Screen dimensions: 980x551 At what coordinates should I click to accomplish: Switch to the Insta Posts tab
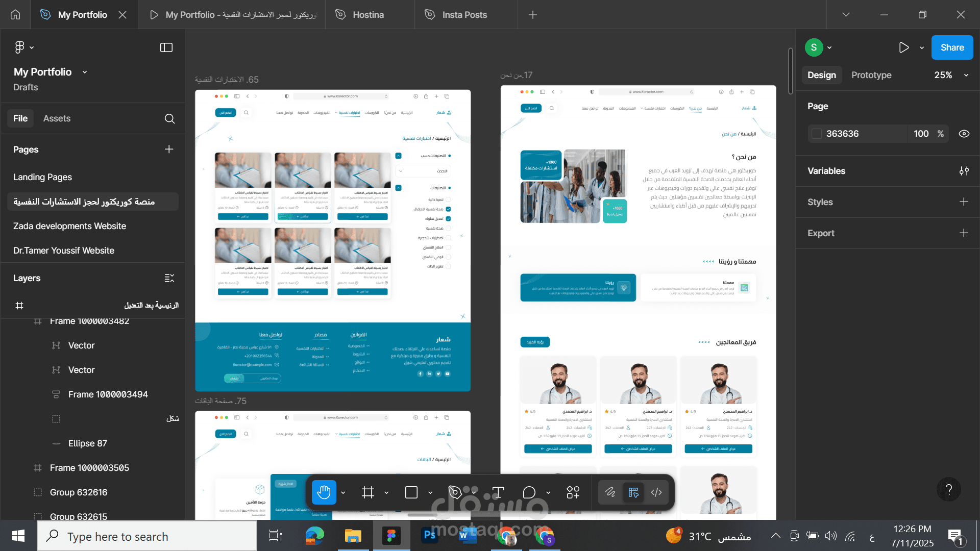point(464,15)
